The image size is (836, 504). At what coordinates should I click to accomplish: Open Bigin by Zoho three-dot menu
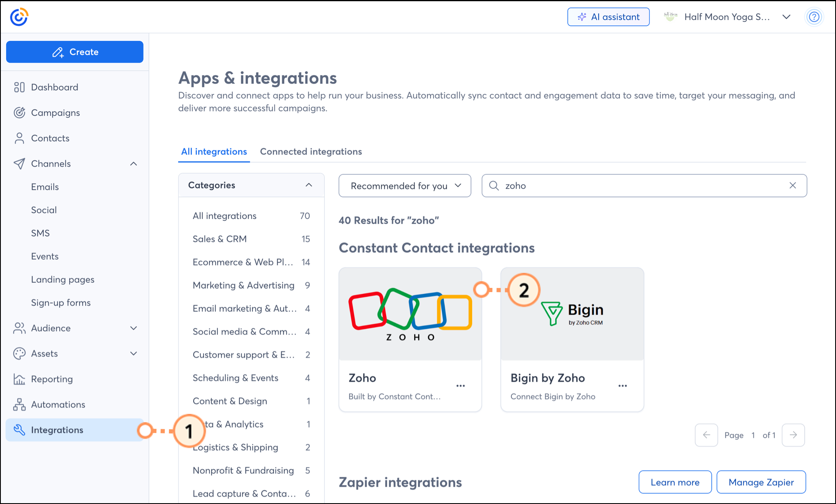622,386
